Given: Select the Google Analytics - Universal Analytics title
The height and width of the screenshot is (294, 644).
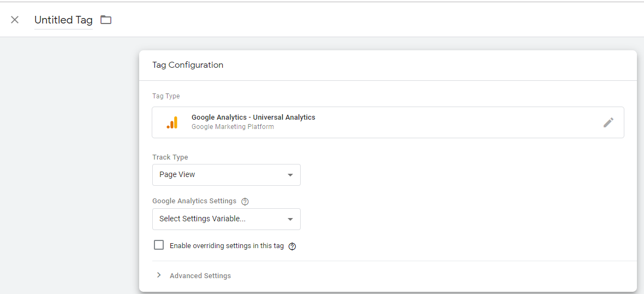Looking at the screenshot, I should tap(253, 117).
